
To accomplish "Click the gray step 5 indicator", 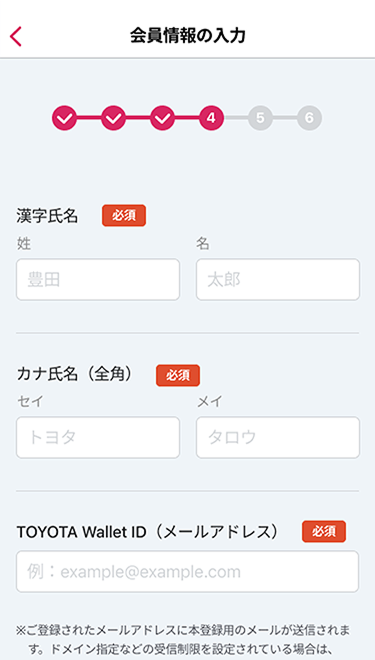I will pyautogui.click(x=260, y=118).
